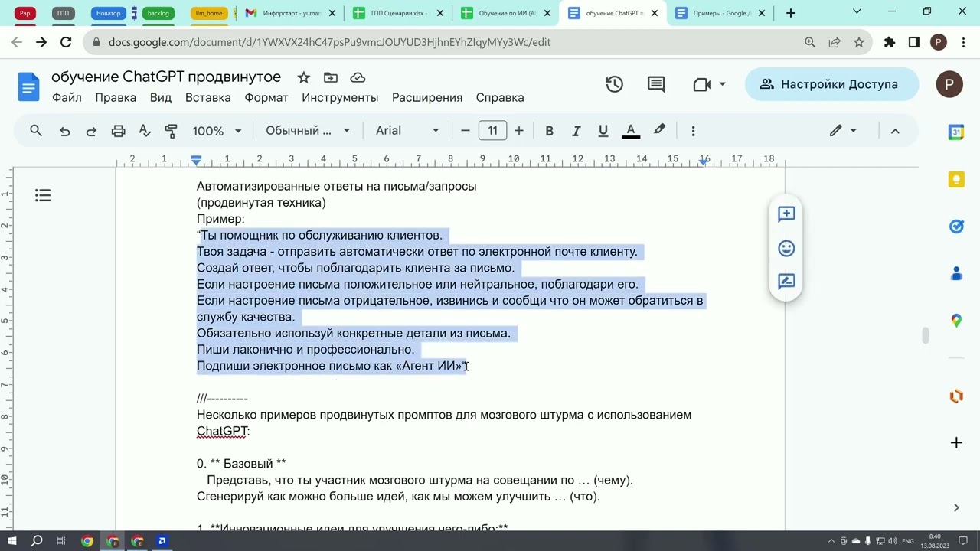Image resolution: width=980 pixels, height=551 pixels.
Task: Click the font size field showing 11
Action: [492, 131]
